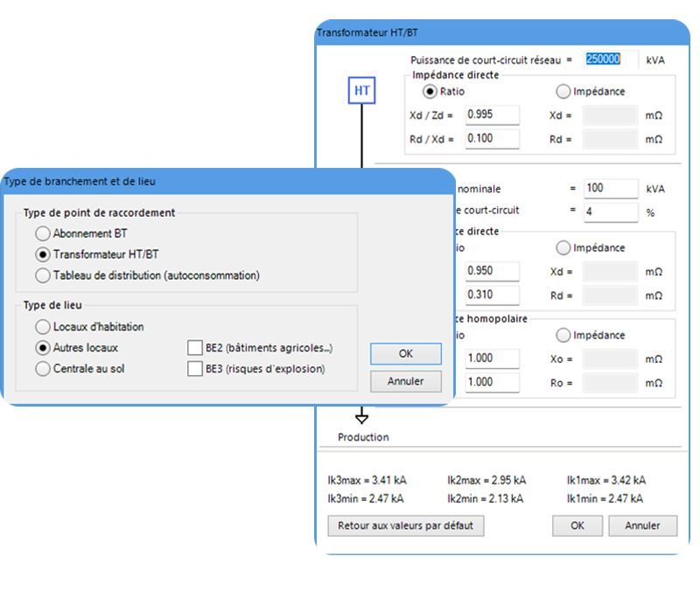The height and width of the screenshot is (612, 700).
Task: Select Impédance in the homopolaire section
Action: pyautogui.click(x=562, y=335)
